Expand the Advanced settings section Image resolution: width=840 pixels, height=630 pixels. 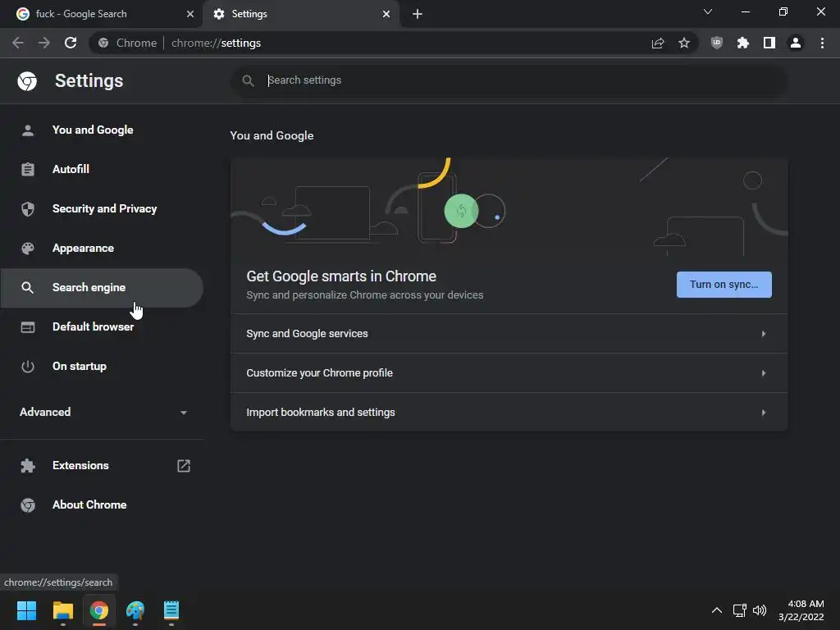coord(103,412)
